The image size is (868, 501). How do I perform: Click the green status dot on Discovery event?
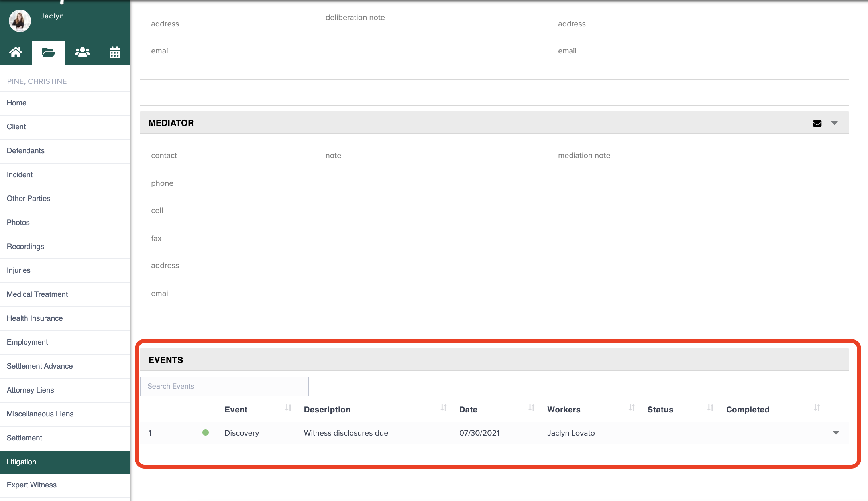pyautogui.click(x=206, y=432)
